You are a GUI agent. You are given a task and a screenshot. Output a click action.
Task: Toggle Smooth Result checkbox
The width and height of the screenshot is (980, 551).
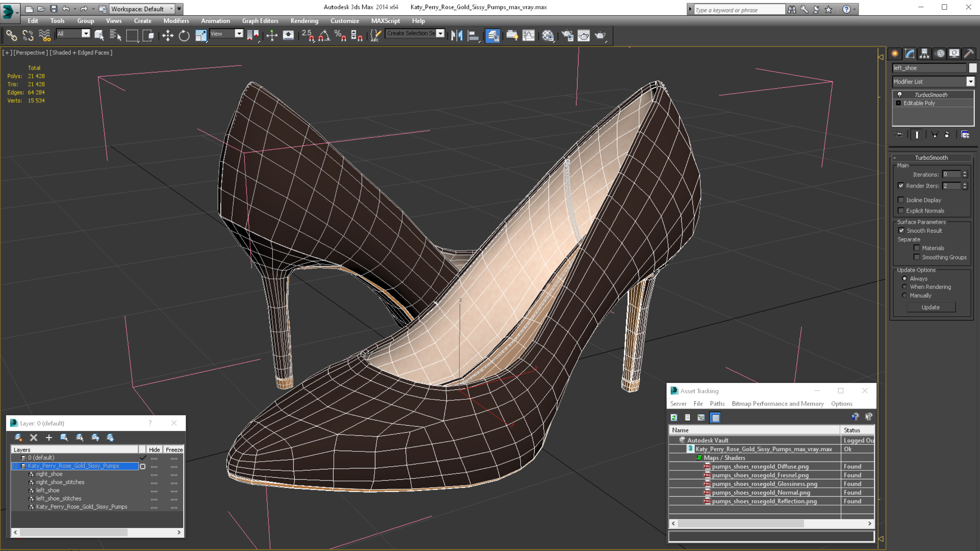901,231
